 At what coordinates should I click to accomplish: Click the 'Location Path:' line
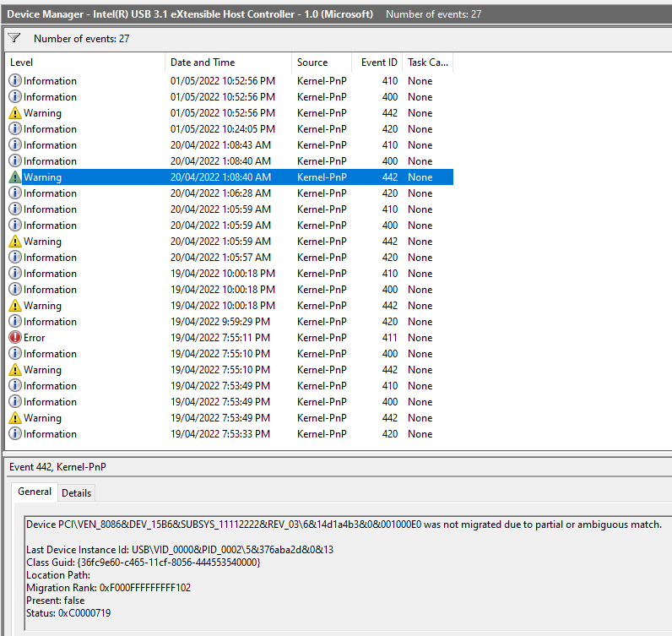pyautogui.click(x=58, y=574)
